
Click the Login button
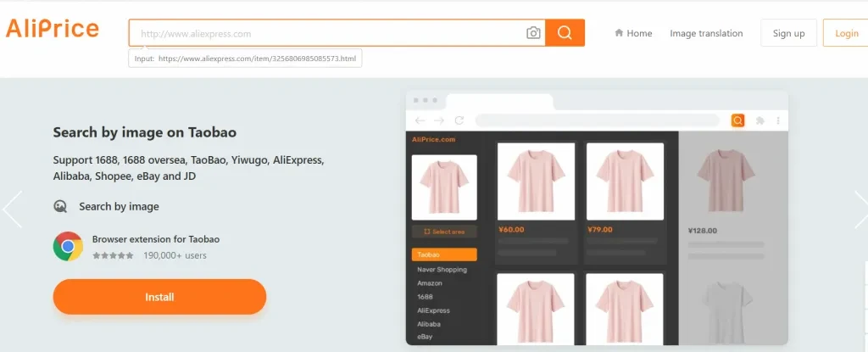[x=846, y=33]
